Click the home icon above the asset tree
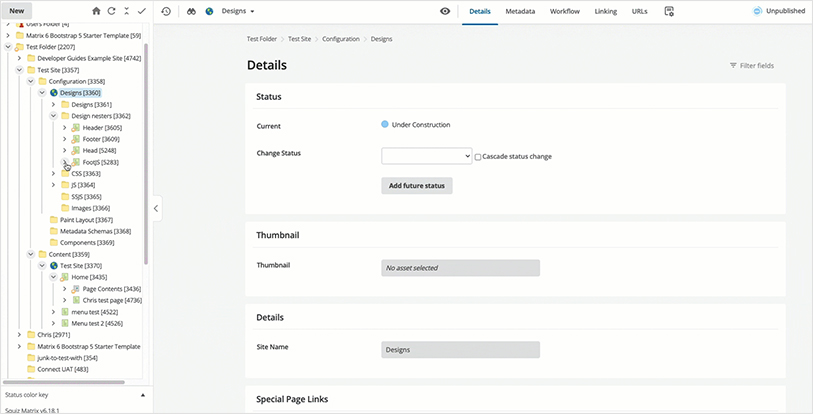813x414 pixels. tap(96, 11)
